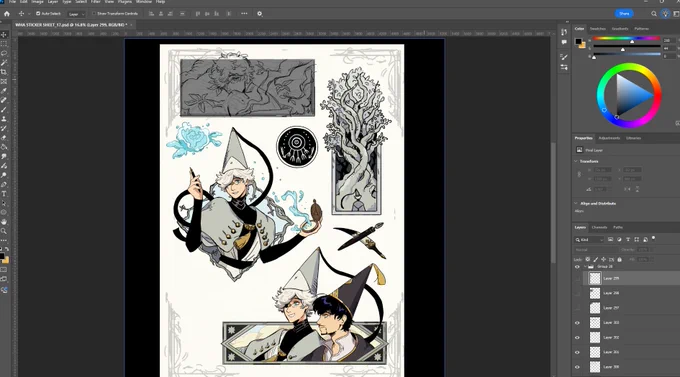This screenshot has height=377, width=680.
Task: Open the Normal blend mode dropdown
Action: 595,250
